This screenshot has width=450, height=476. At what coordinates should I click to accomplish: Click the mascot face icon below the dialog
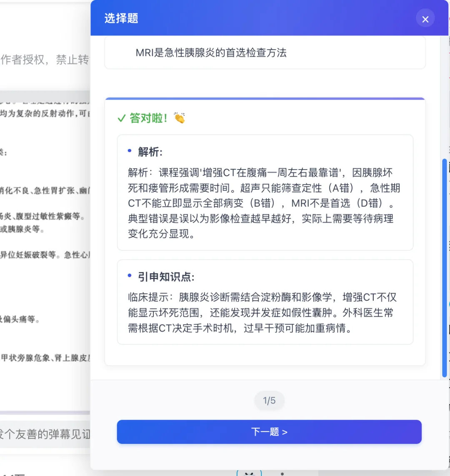point(249,474)
